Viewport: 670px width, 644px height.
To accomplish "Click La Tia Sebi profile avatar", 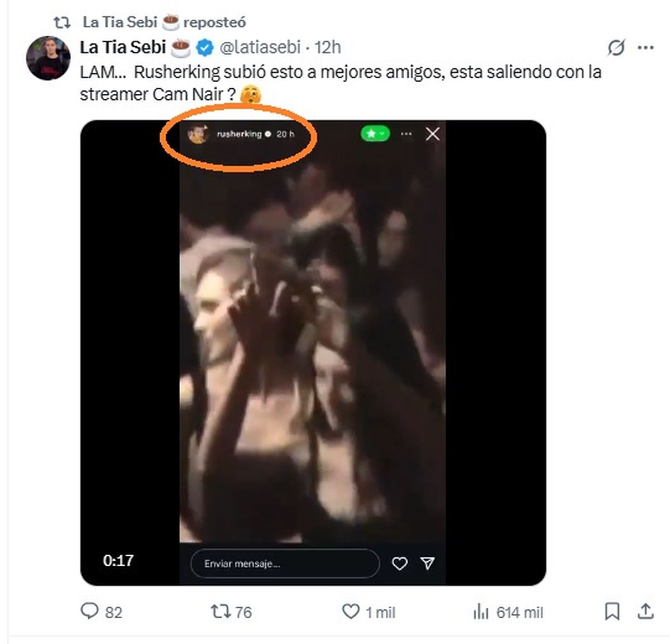I will pyautogui.click(x=48, y=58).
